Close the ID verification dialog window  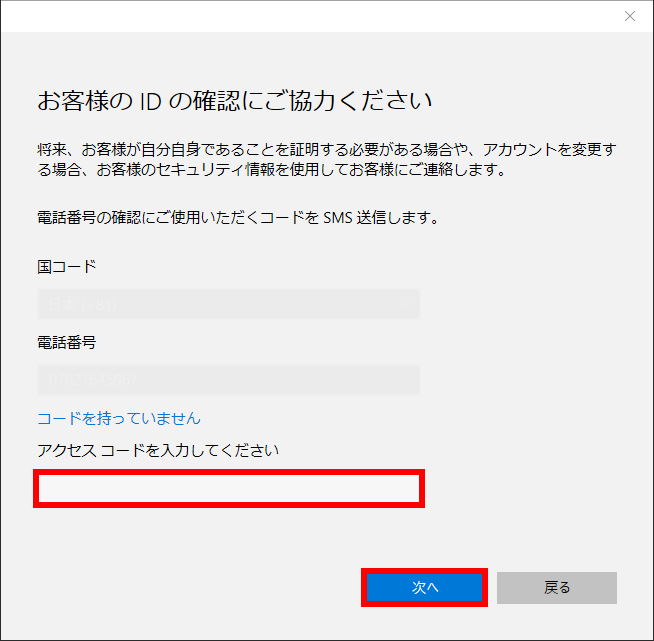click(629, 16)
